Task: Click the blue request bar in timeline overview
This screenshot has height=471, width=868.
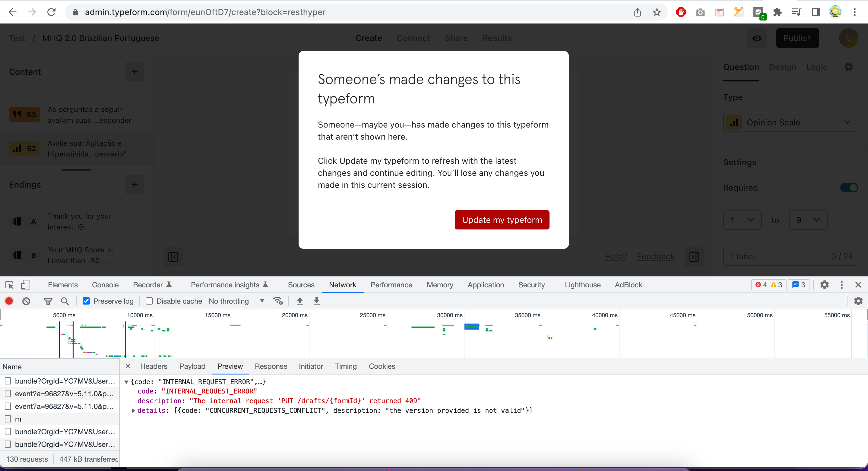Action: pyautogui.click(x=471, y=327)
